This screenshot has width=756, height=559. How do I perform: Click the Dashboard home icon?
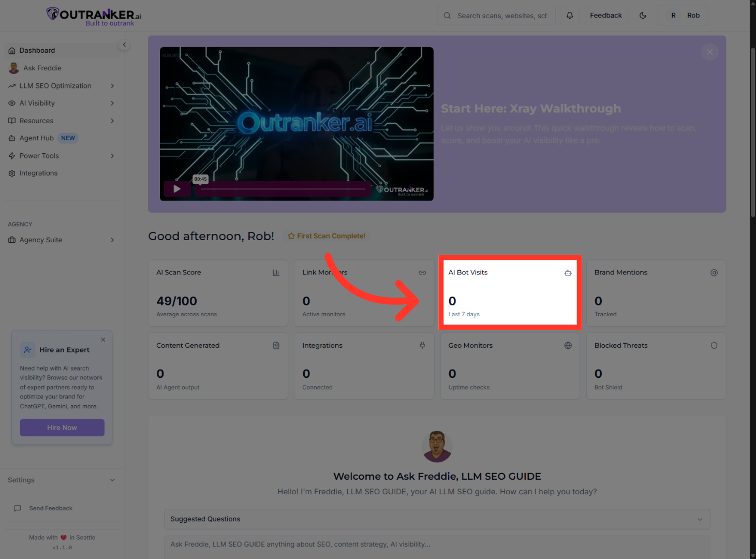click(x=12, y=51)
